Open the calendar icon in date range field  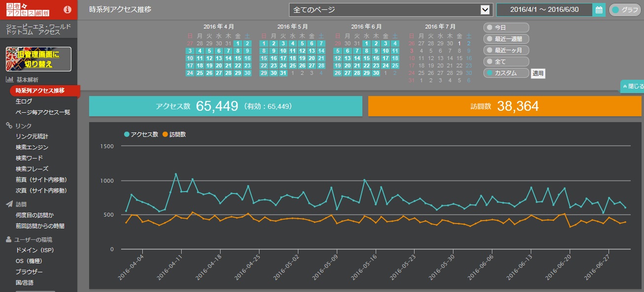click(x=599, y=10)
